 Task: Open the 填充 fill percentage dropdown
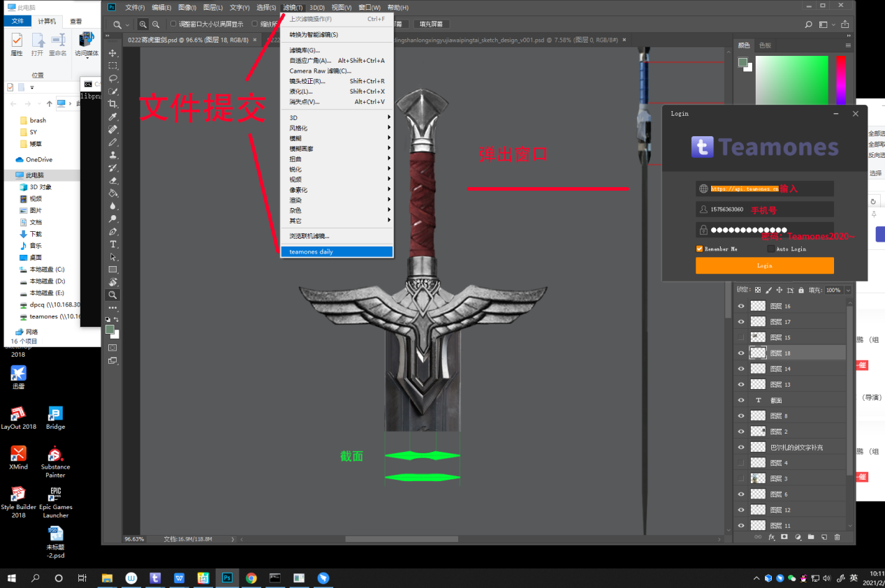848,290
